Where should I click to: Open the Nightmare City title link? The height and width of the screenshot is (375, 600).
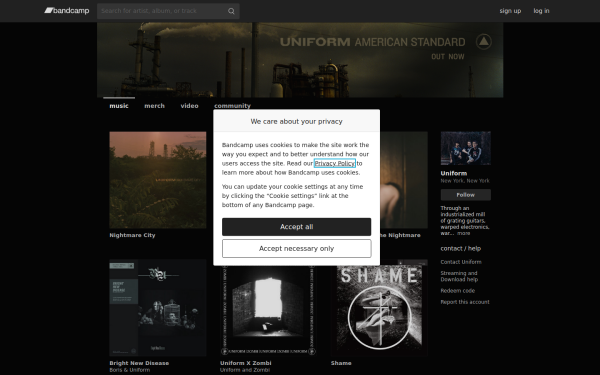click(x=132, y=235)
